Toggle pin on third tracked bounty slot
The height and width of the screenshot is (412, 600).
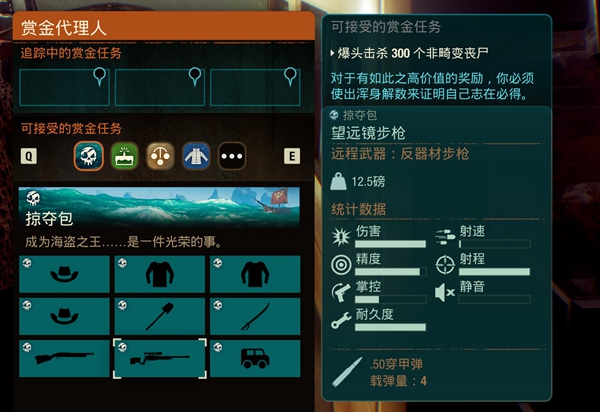[290, 77]
